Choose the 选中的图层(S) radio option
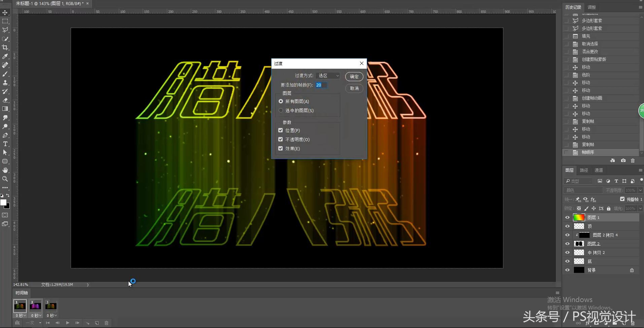Image resolution: width=644 pixels, height=328 pixels. click(x=281, y=110)
